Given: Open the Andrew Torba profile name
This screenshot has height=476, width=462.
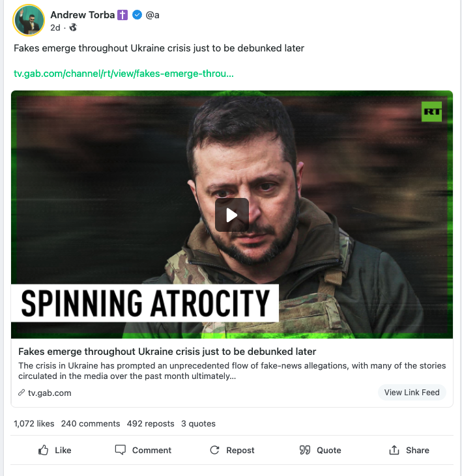Looking at the screenshot, I should (x=82, y=15).
